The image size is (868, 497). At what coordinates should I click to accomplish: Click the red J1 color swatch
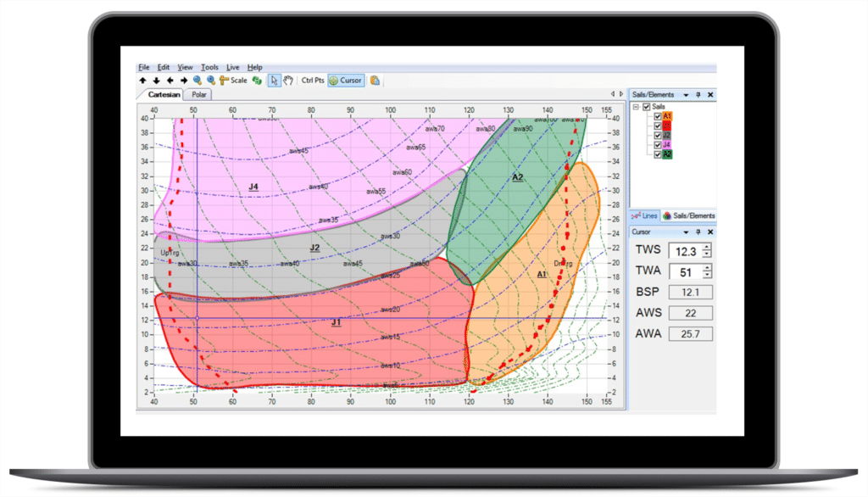667,126
